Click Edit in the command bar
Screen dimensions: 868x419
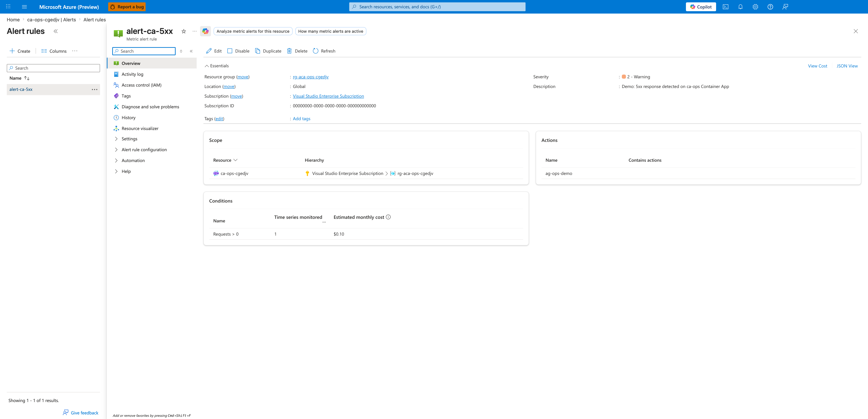pyautogui.click(x=214, y=51)
